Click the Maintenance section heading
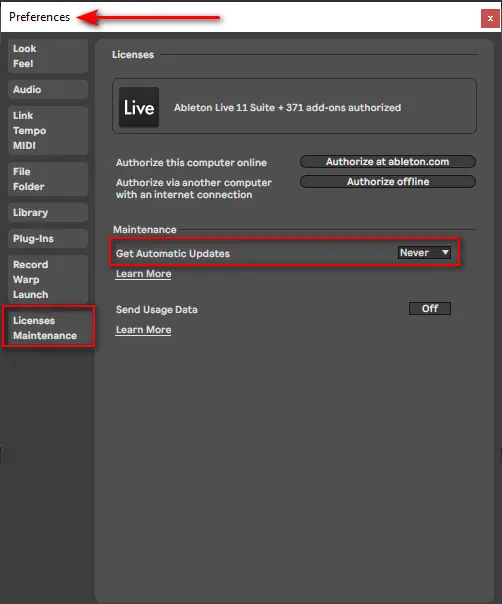Screen dimensions: 502x604 coord(145,230)
